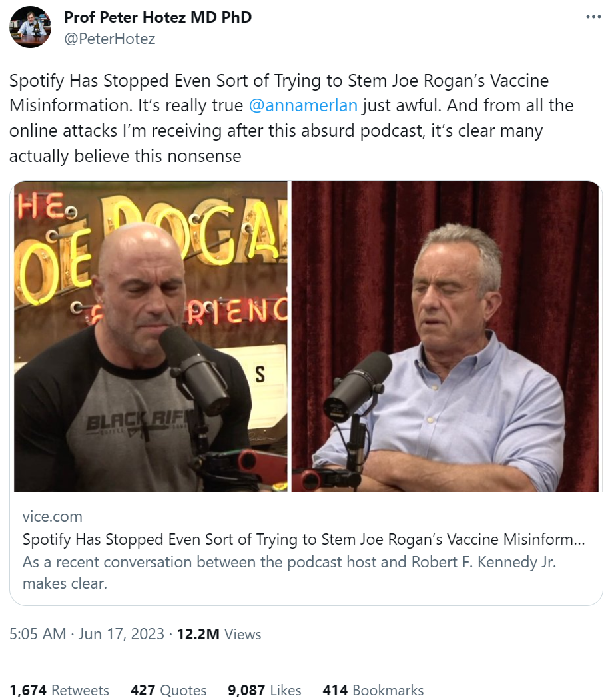Open the tweet's more options ellipsis menu

click(593, 17)
